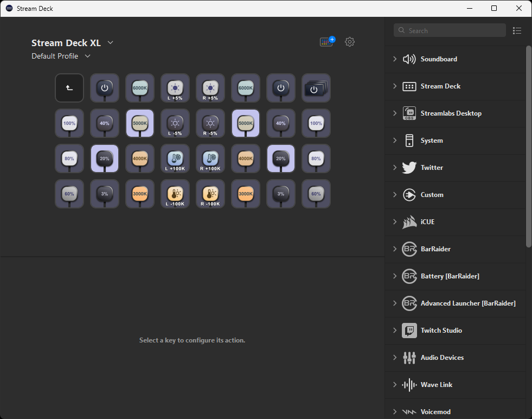Select the L -5% brightness key

coord(175,123)
